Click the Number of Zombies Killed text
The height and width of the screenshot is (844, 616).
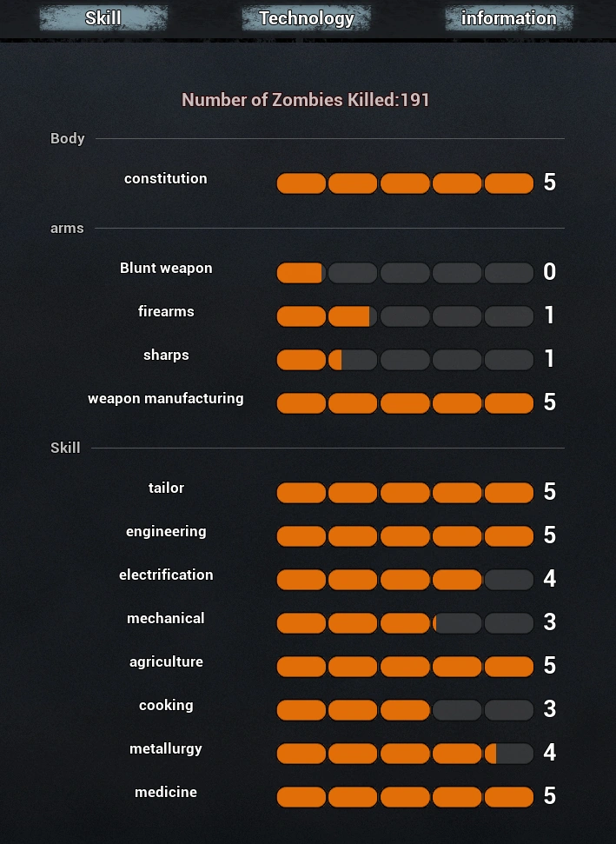[x=306, y=100]
